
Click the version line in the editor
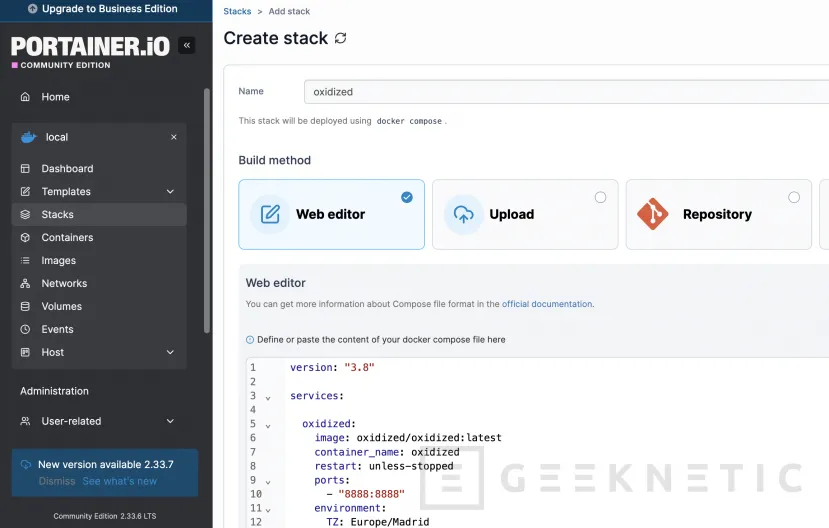pyautogui.click(x=332, y=367)
